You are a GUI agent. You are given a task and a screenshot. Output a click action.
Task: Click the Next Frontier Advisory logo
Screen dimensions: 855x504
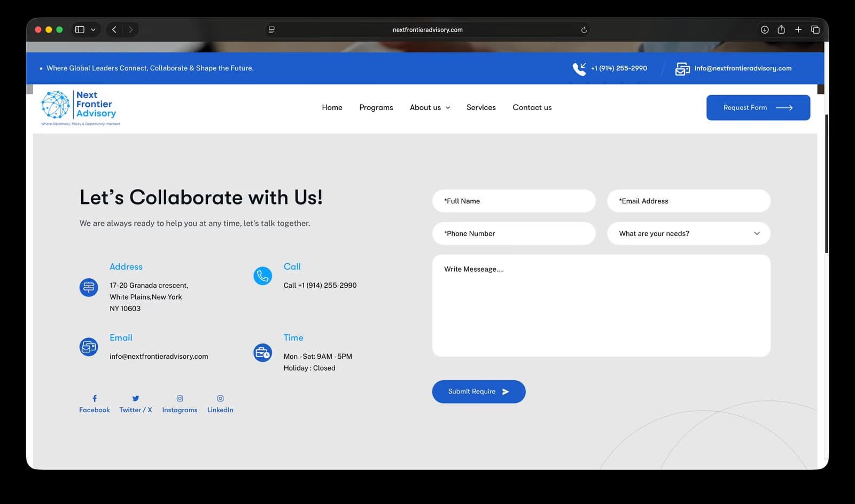pos(80,108)
